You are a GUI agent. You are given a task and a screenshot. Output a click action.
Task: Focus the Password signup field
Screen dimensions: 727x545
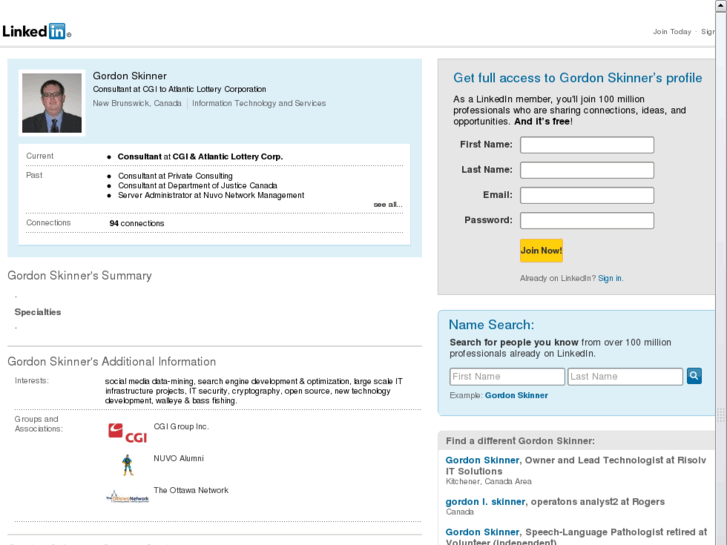587,220
